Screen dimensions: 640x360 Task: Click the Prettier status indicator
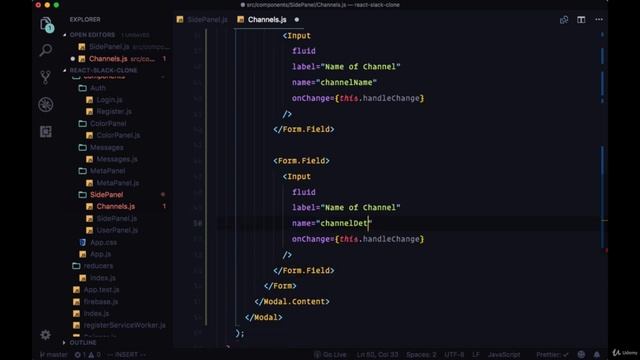[552, 355]
